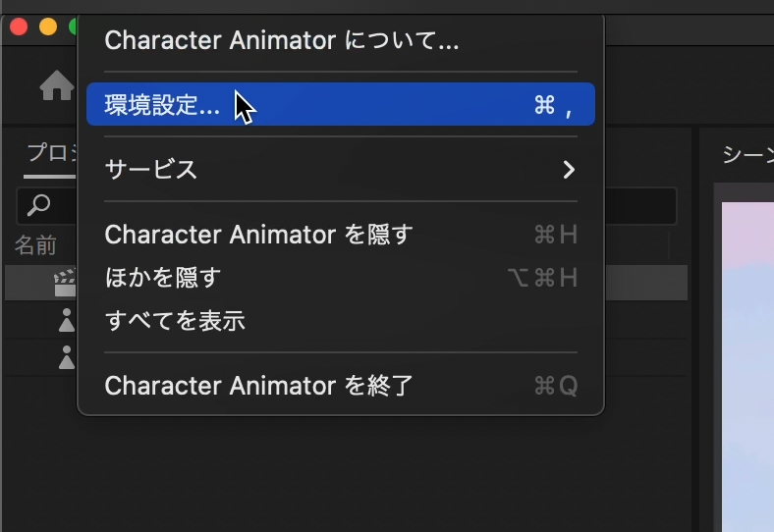This screenshot has height=532, width=774.
Task: Click the red close window button
Action: coord(19,27)
